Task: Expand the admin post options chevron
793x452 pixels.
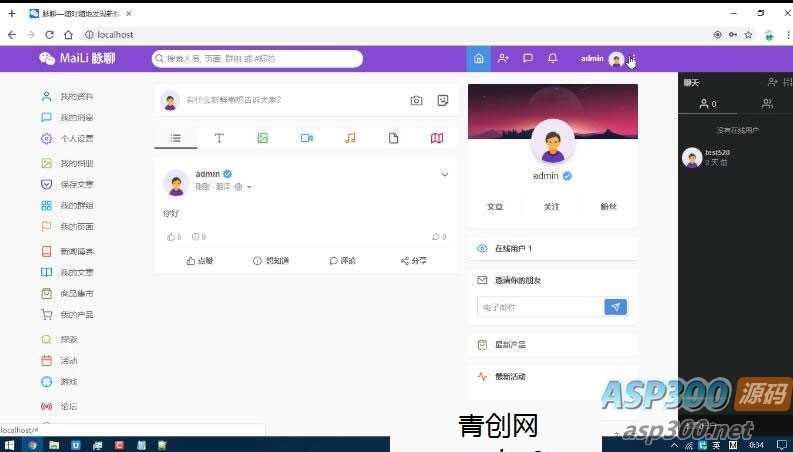Action: pos(445,174)
